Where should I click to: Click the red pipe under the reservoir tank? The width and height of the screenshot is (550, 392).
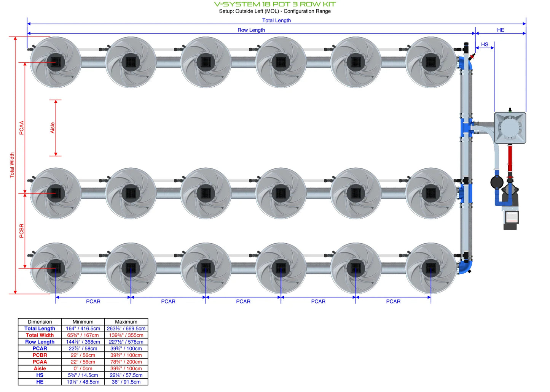[x=510, y=159]
